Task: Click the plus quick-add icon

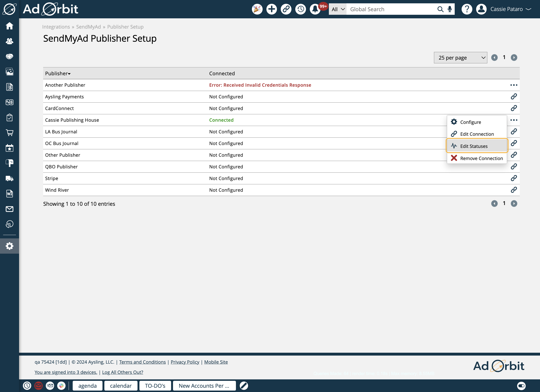Action: tap(271, 9)
